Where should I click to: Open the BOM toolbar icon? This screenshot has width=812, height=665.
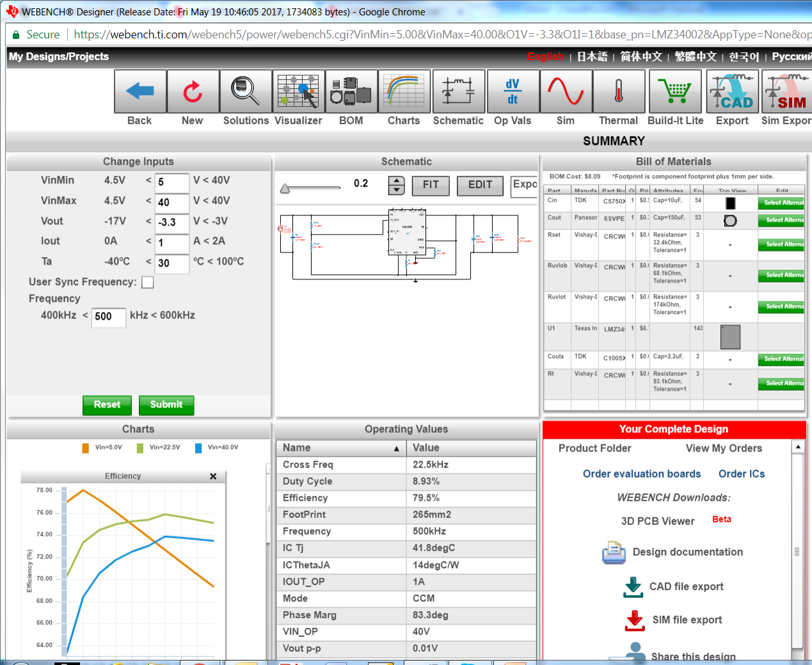click(351, 91)
